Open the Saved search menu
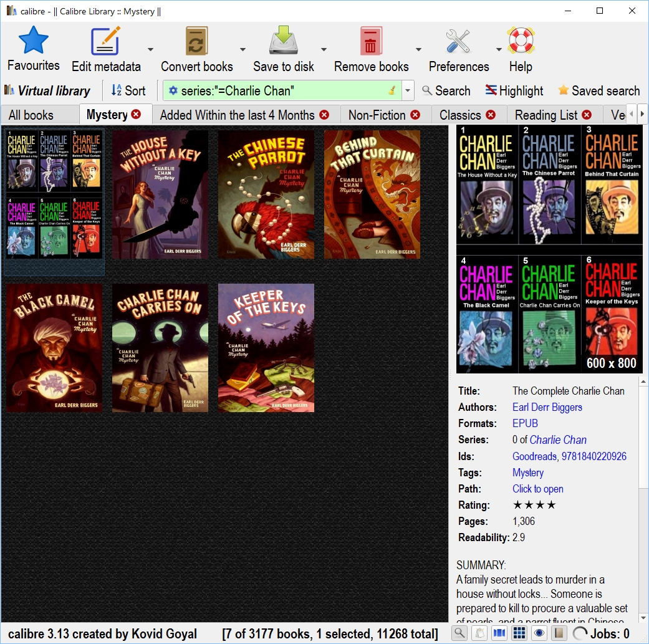 coord(599,90)
